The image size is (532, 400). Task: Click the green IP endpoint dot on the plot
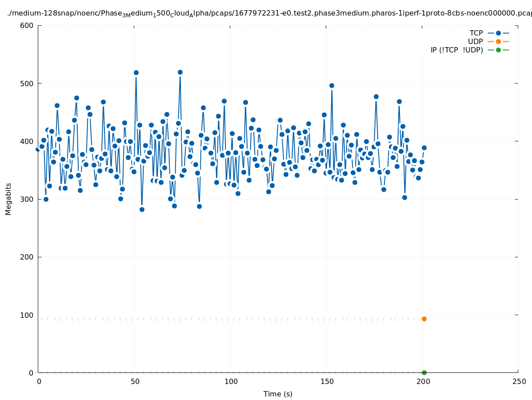(x=424, y=372)
